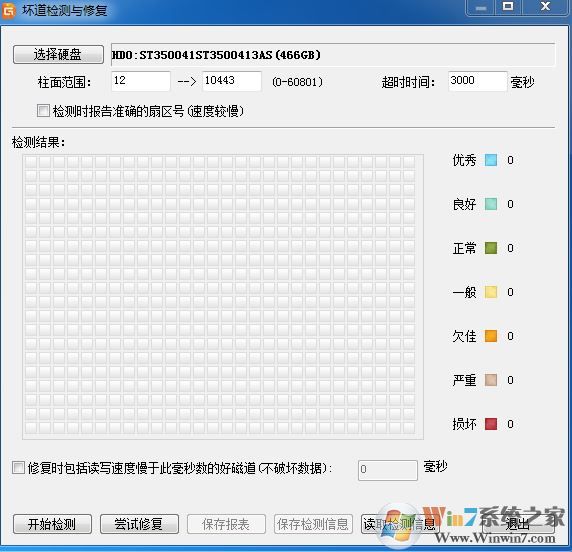Start scanning with 开始检测 button
This screenshot has height=552, width=572.
pos(52,524)
